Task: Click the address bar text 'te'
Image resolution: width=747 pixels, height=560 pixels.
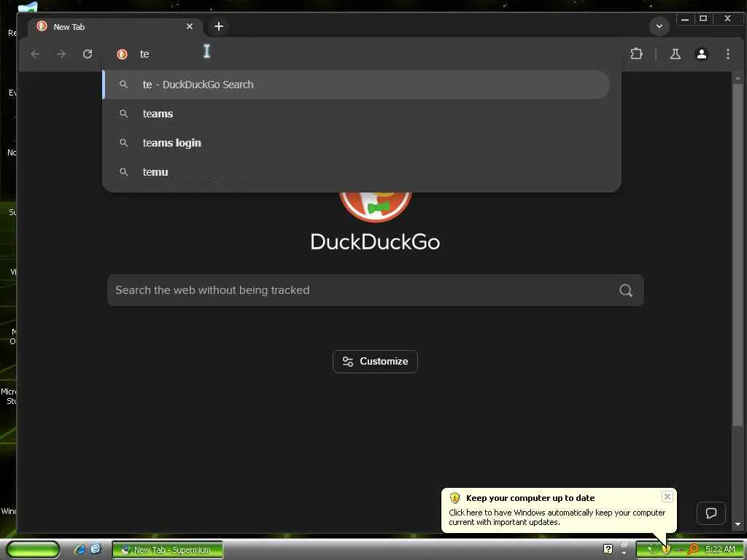Action: [144, 54]
